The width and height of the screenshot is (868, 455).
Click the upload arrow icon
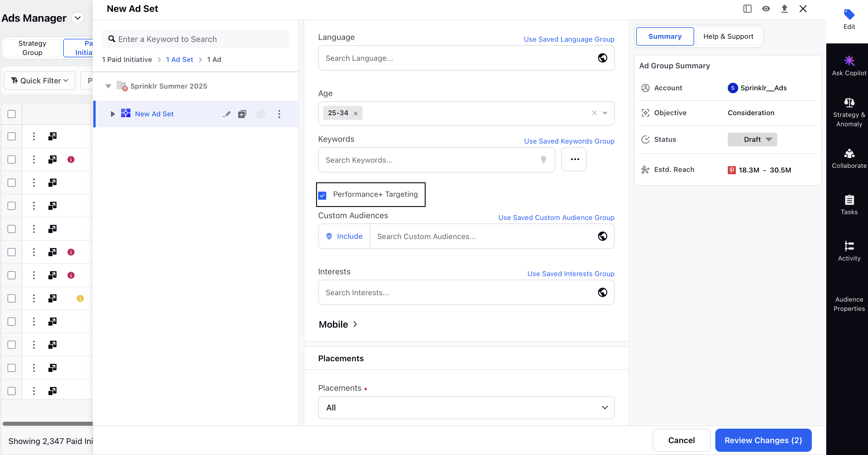784,9
